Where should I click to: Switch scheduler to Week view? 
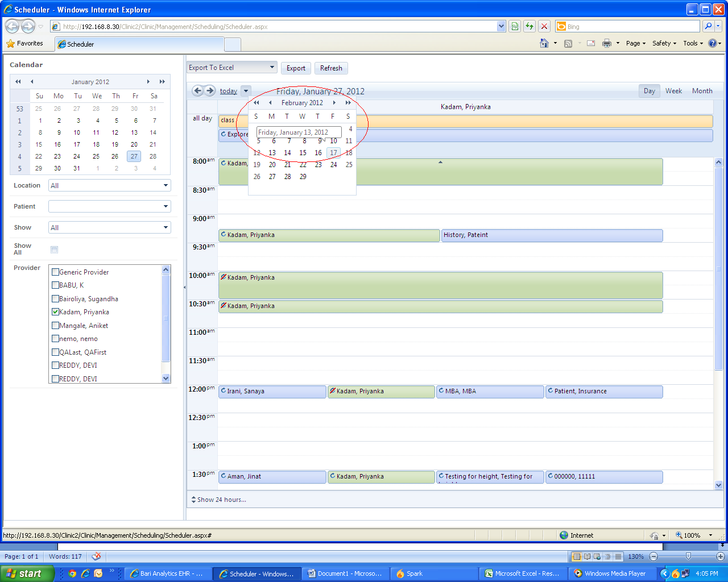click(673, 91)
